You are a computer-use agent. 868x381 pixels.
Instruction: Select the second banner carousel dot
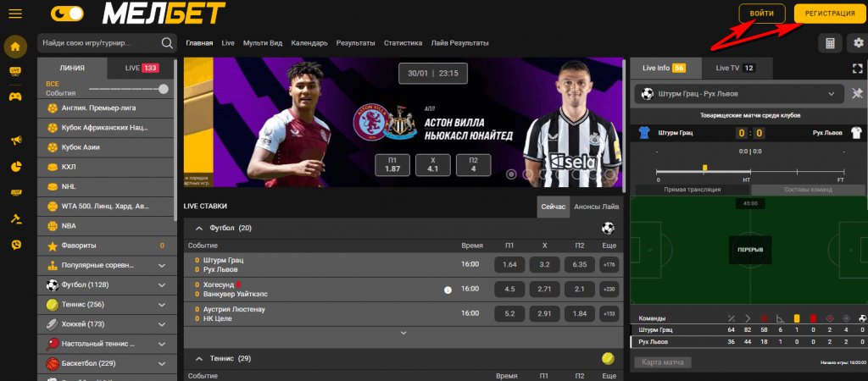pyautogui.click(x=527, y=174)
